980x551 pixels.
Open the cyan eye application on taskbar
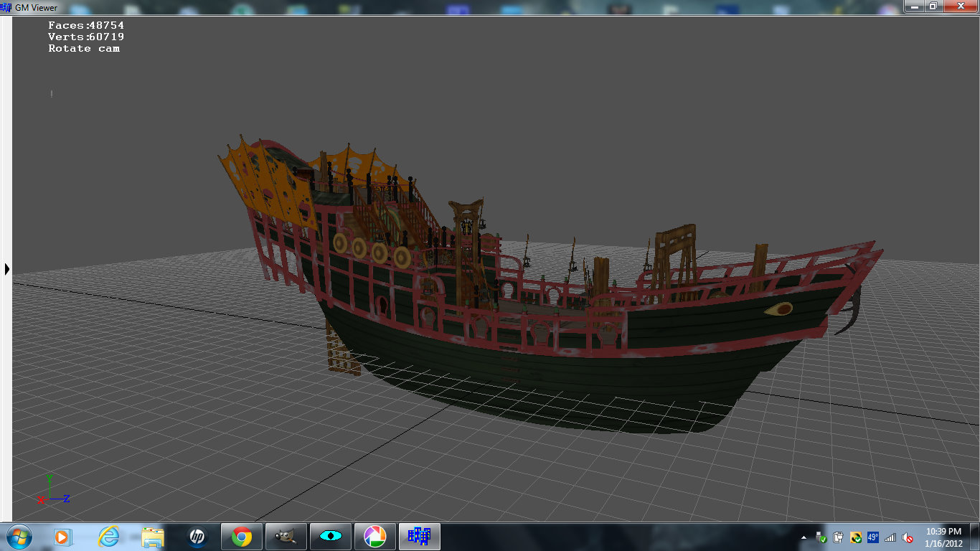(x=330, y=537)
